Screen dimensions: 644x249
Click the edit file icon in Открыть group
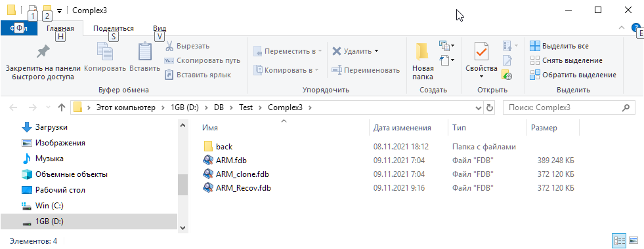[x=507, y=60]
